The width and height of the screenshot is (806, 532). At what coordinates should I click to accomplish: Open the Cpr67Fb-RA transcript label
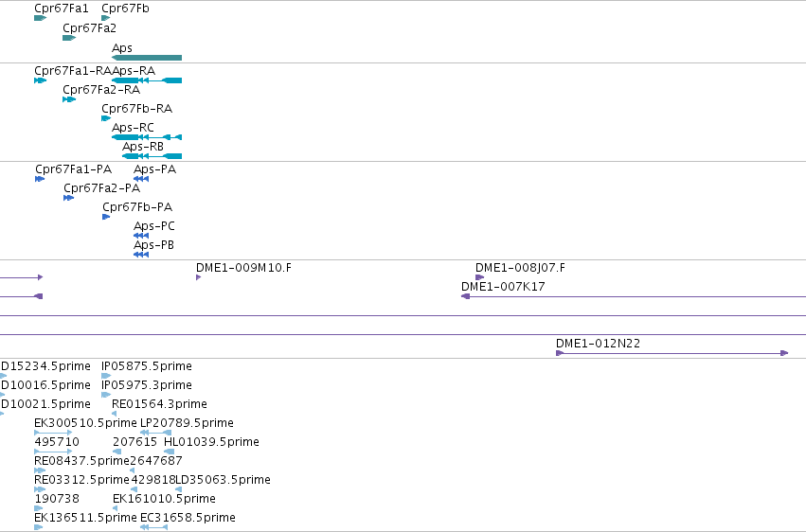pyautogui.click(x=136, y=108)
